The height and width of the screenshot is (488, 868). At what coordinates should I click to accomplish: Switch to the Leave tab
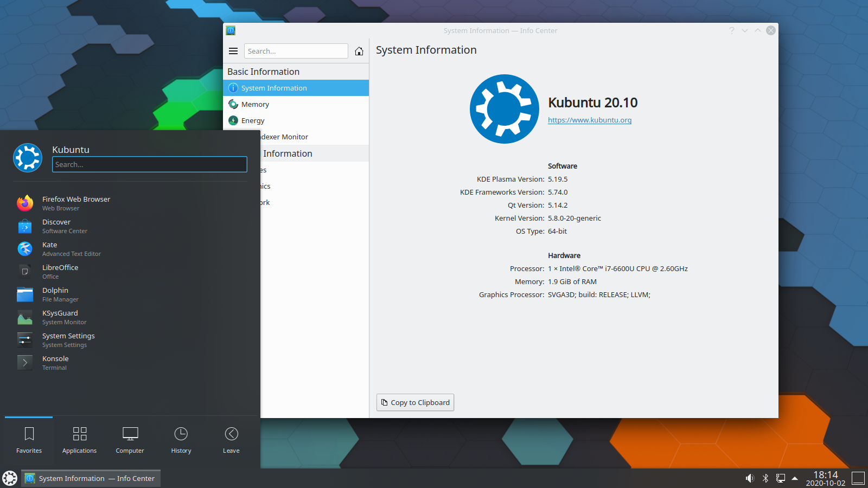click(x=231, y=440)
